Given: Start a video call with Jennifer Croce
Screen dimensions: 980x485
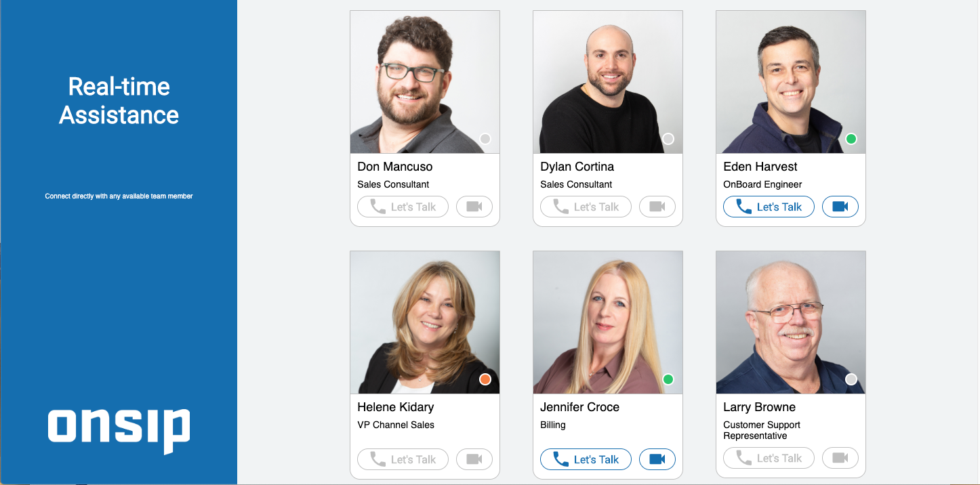Looking at the screenshot, I should coord(657,459).
